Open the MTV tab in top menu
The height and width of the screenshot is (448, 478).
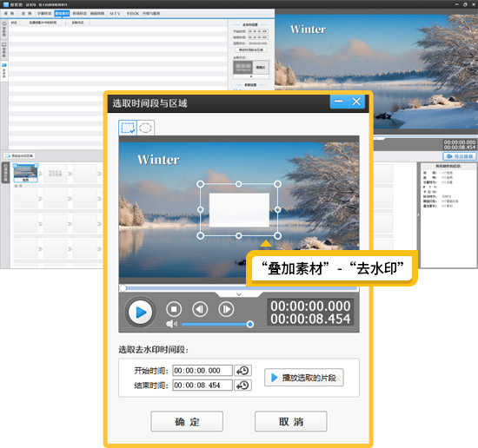(115, 13)
